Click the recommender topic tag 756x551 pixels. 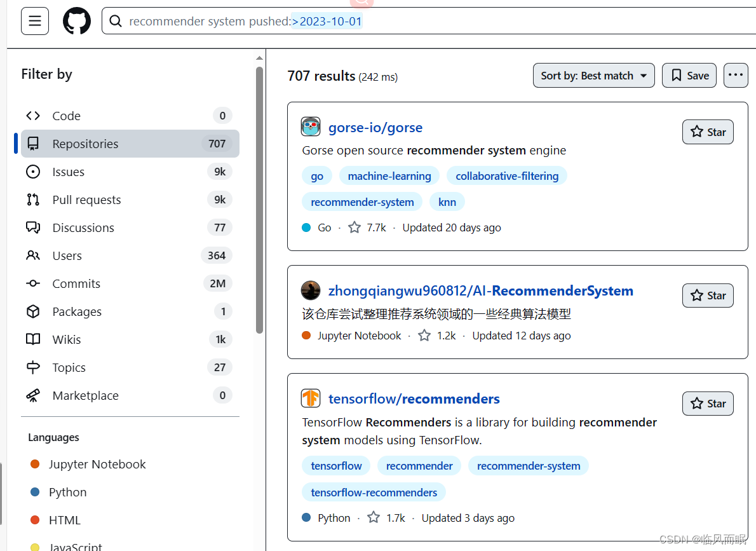419,466
